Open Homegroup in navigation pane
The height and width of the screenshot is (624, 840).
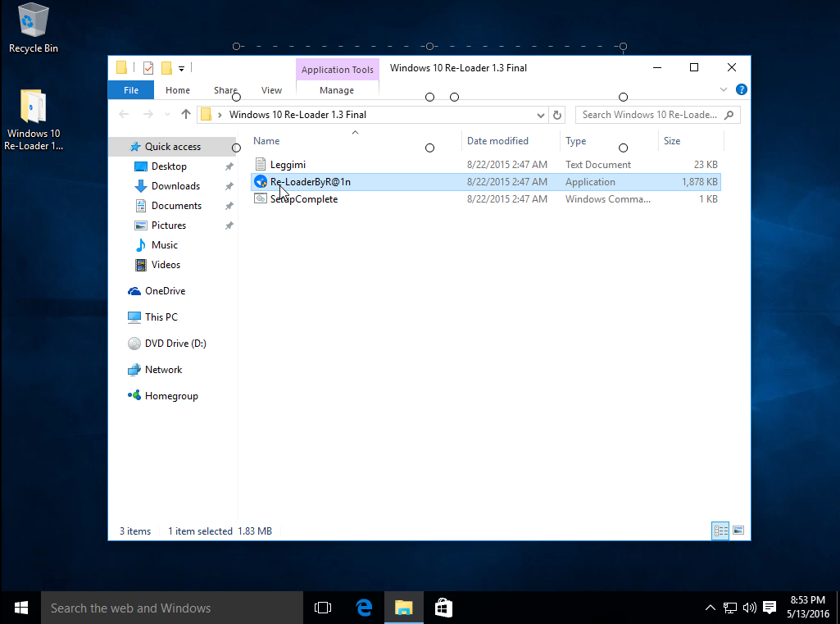coord(171,396)
